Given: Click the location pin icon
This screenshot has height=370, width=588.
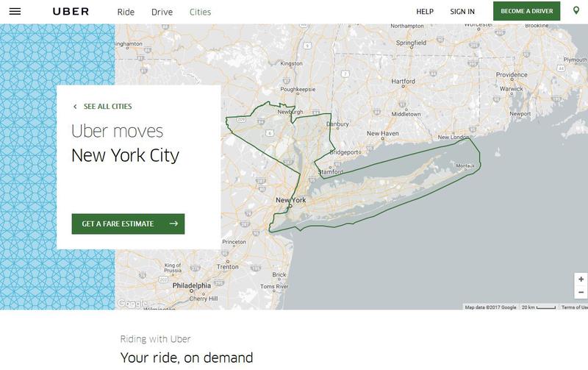Looking at the screenshot, I should [x=576, y=11].
